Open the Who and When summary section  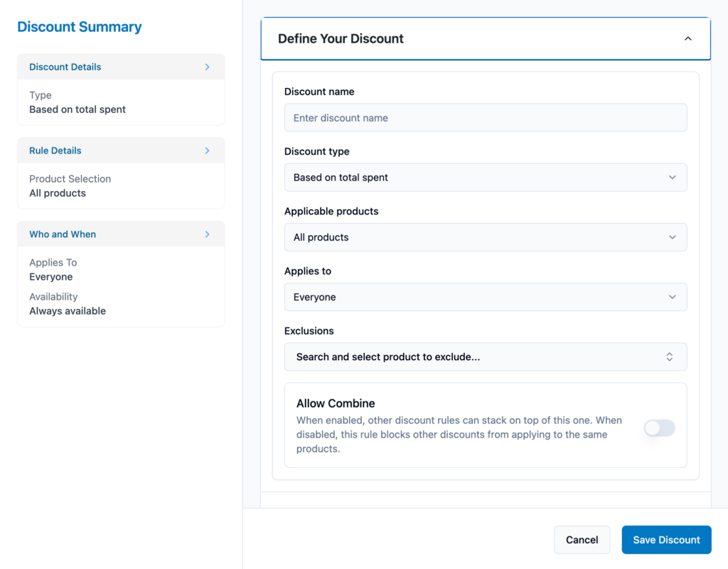coord(121,234)
